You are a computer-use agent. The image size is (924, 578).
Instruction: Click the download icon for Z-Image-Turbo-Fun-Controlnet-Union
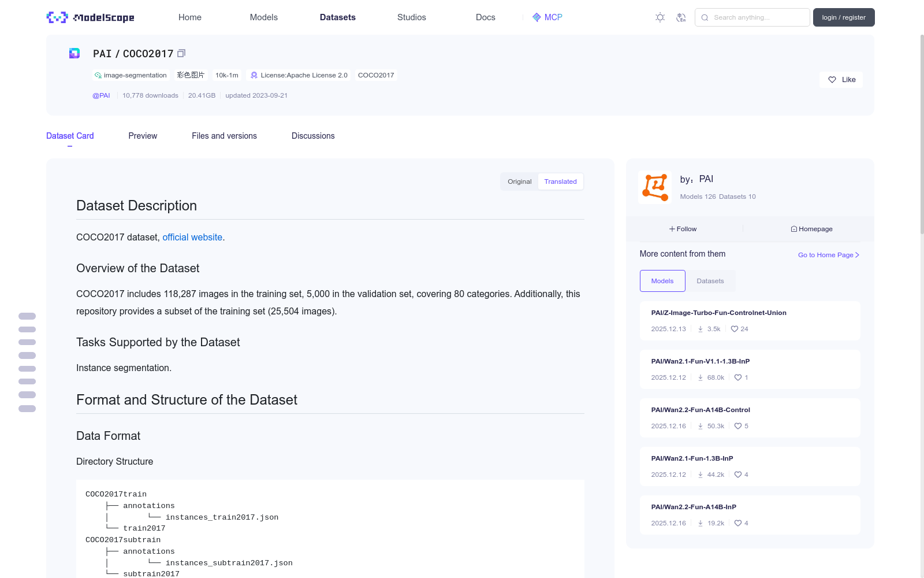pos(701,329)
